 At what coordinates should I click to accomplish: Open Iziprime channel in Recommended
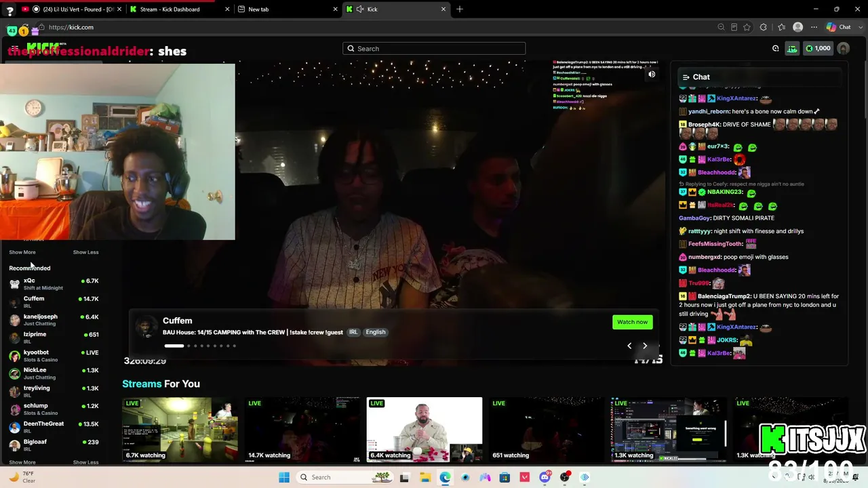pyautogui.click(x=54, y=338)
